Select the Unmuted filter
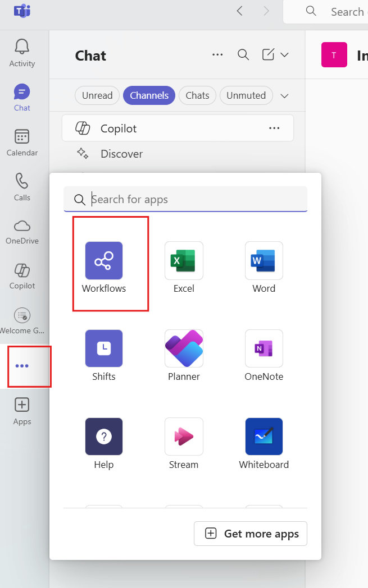Image resolution: width=368 pixels, height=588 pixels. point(246,95)
